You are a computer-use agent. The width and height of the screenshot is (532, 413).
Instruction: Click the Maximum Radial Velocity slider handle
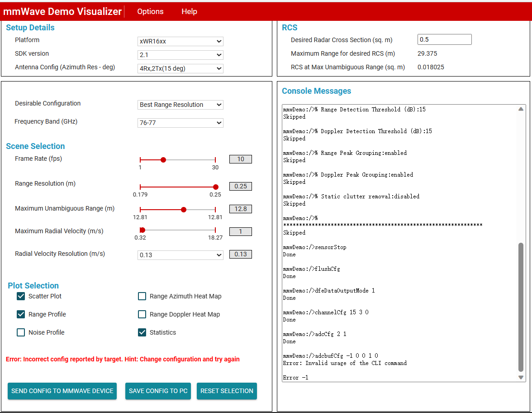(142, 230)
